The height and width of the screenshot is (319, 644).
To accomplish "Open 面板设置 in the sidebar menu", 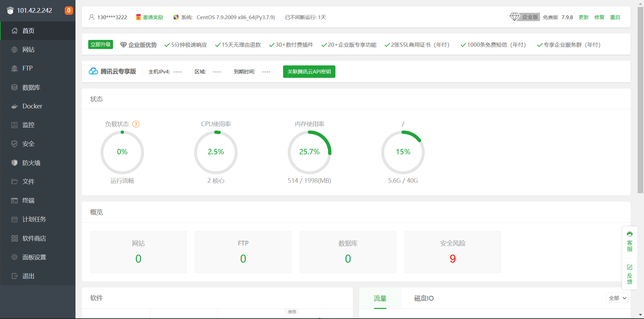I will [38, 257].
